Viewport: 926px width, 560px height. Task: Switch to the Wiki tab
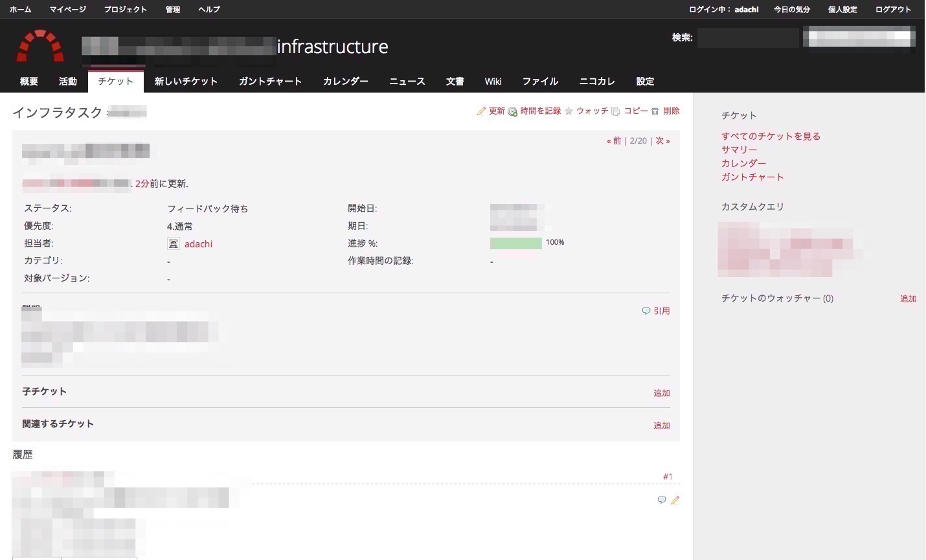(493, 82)
